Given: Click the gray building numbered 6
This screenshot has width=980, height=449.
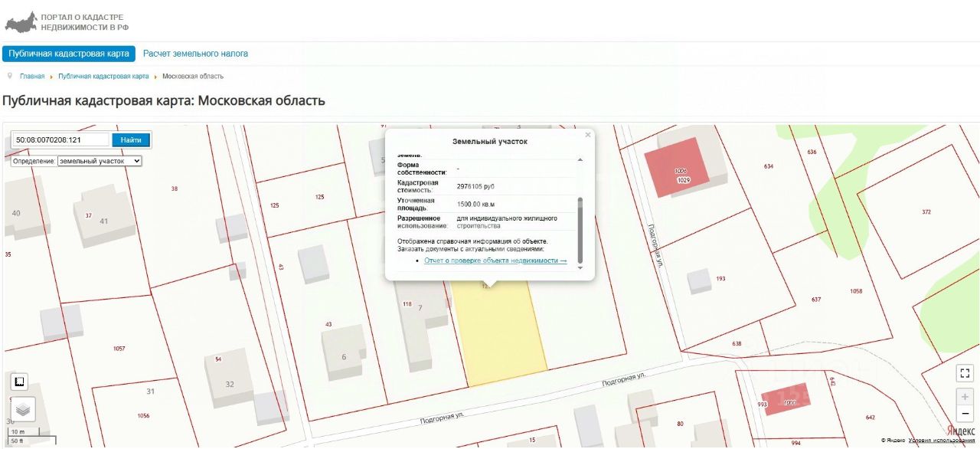Looking at the screenshot, I should (x=343, y=353).
